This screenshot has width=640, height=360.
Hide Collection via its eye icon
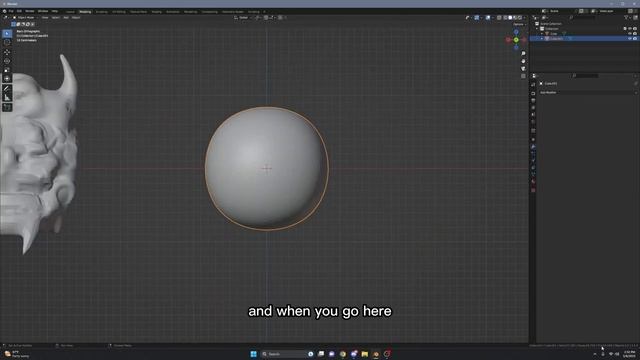630,29
